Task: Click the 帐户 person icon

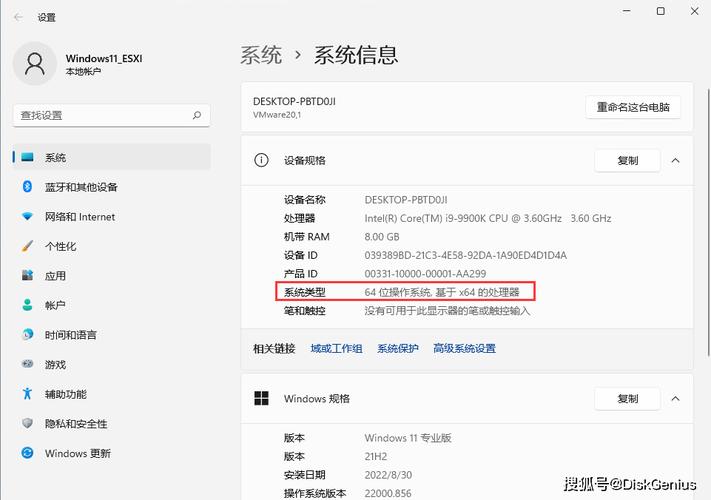Action: (x=27, y=305)
